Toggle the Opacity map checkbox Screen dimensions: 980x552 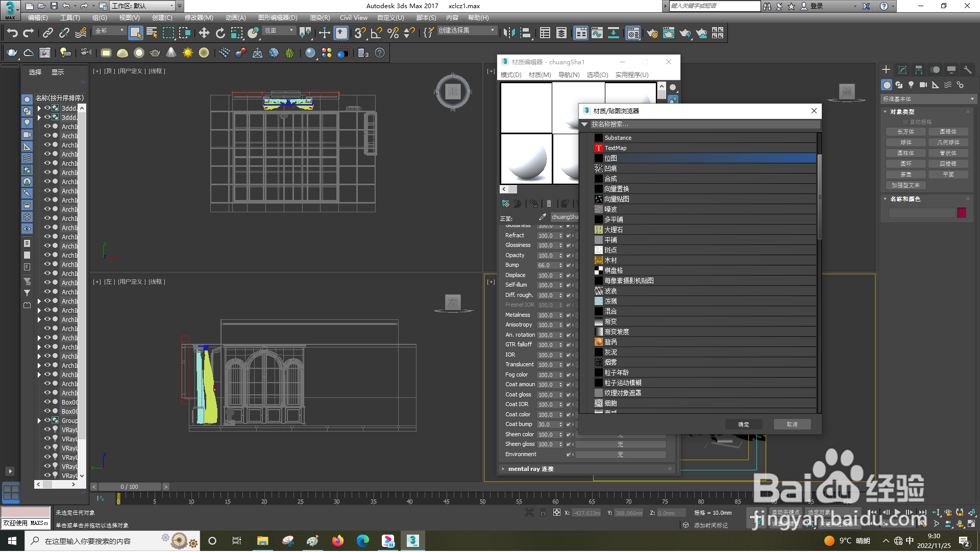(568, 256)
